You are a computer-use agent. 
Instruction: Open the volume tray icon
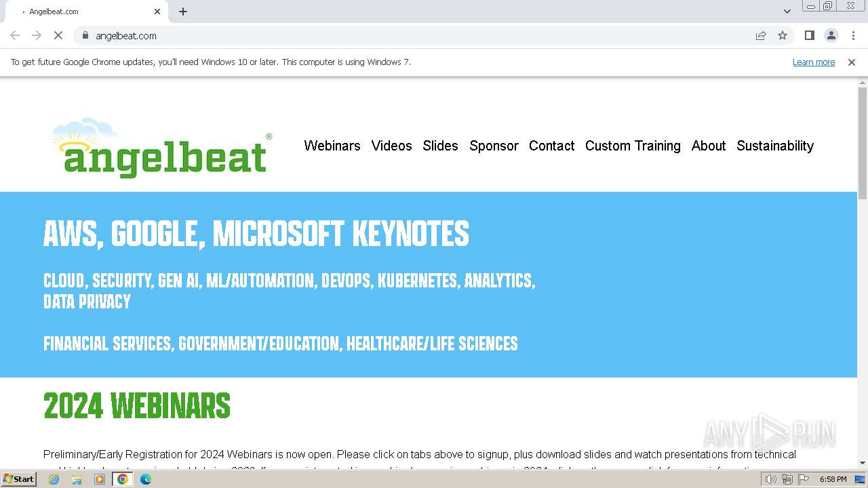coord(771,479)
